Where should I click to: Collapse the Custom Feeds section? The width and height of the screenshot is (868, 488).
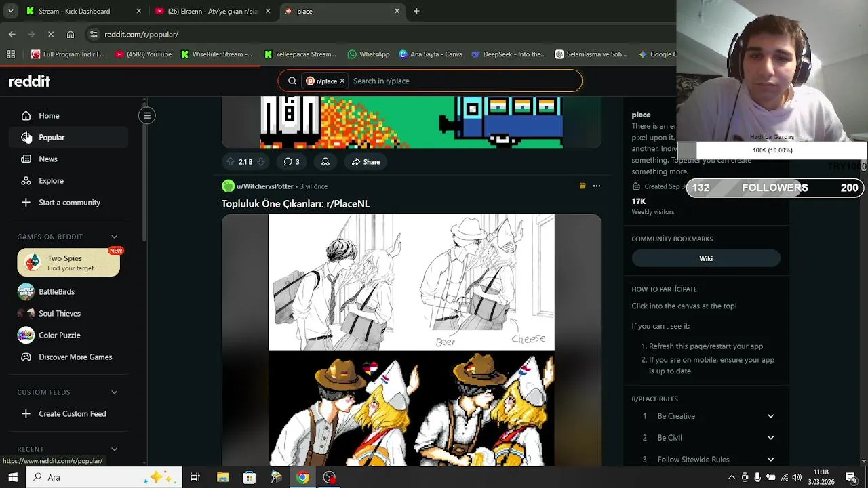tap(114, 392)
